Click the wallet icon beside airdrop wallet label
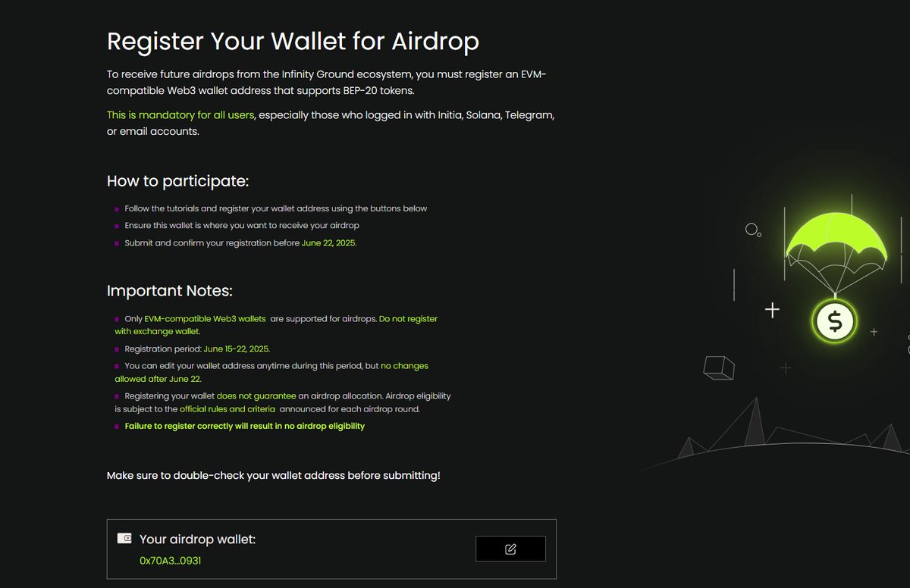The image size is (910, 588). (125, 539)
